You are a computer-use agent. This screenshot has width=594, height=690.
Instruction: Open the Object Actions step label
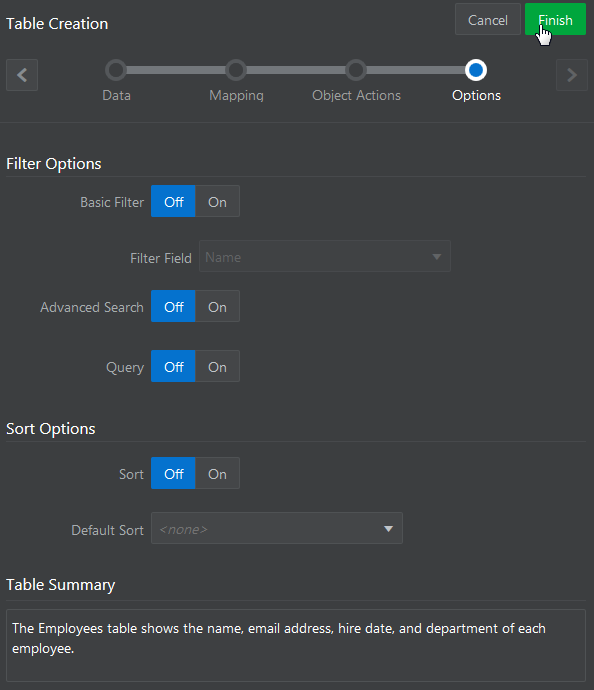tap(356, 95)
